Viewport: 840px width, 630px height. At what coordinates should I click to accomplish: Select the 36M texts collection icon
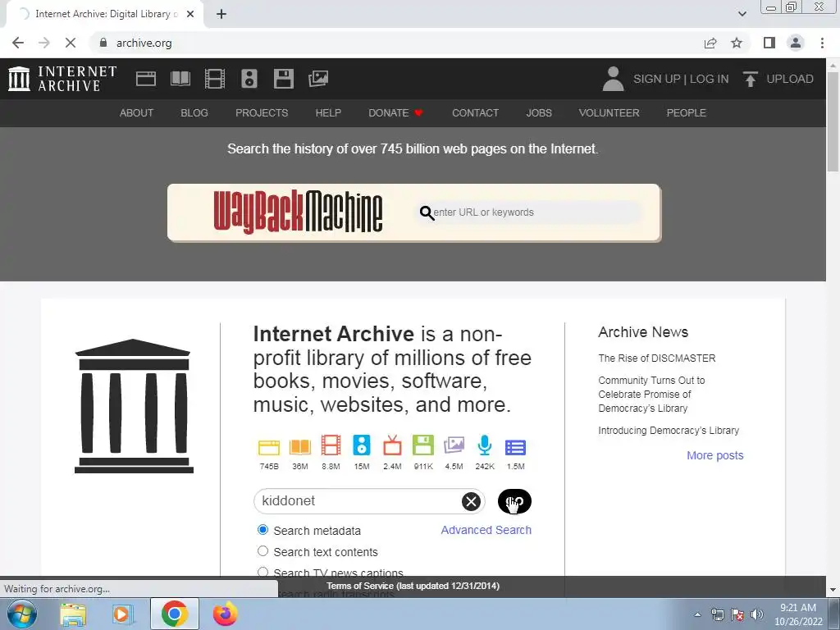coord(300,447)
